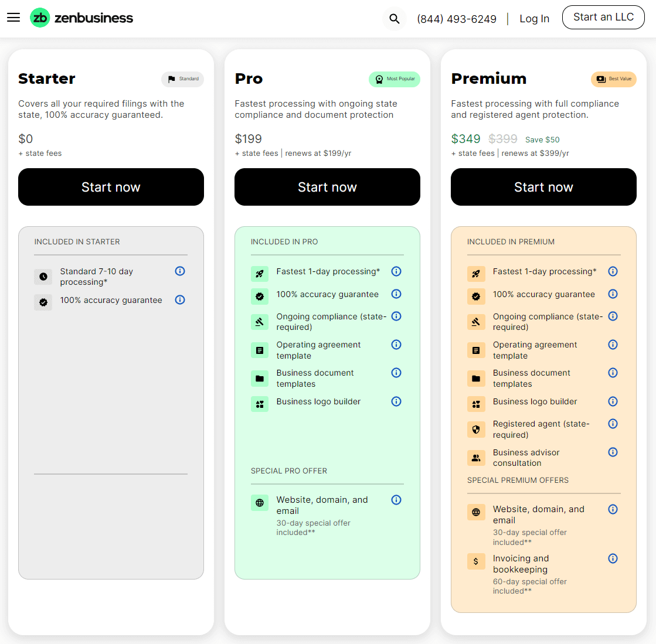Click the Log In link
Viewport: 656px width, 644px height.
click(x=534, y=19)
